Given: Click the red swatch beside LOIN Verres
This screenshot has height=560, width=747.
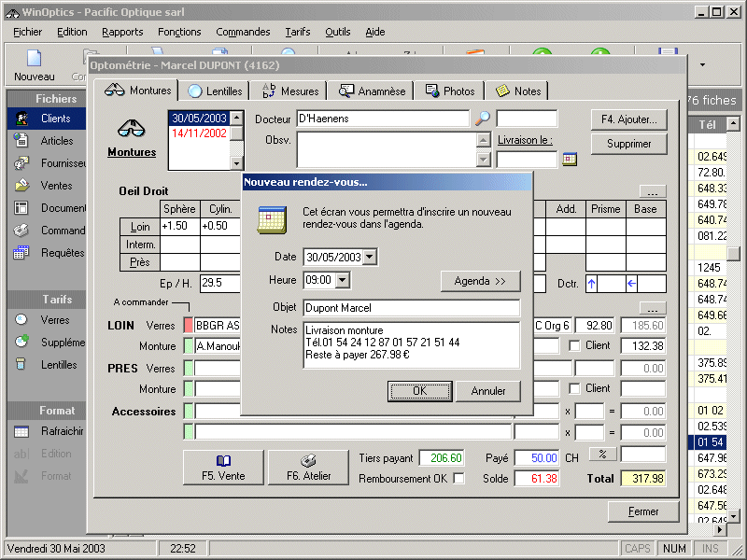Looking at the screenshot, I should (188, 325).
